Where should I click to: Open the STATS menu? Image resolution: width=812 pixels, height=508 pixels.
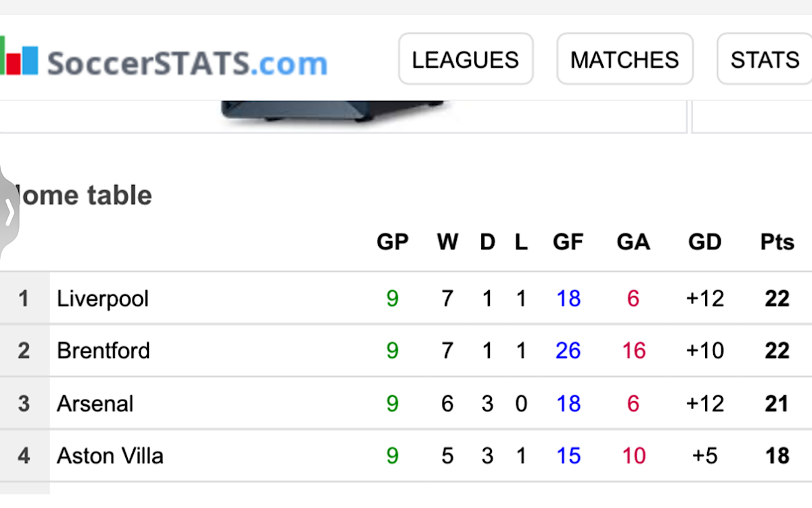[x=765, y=60]
